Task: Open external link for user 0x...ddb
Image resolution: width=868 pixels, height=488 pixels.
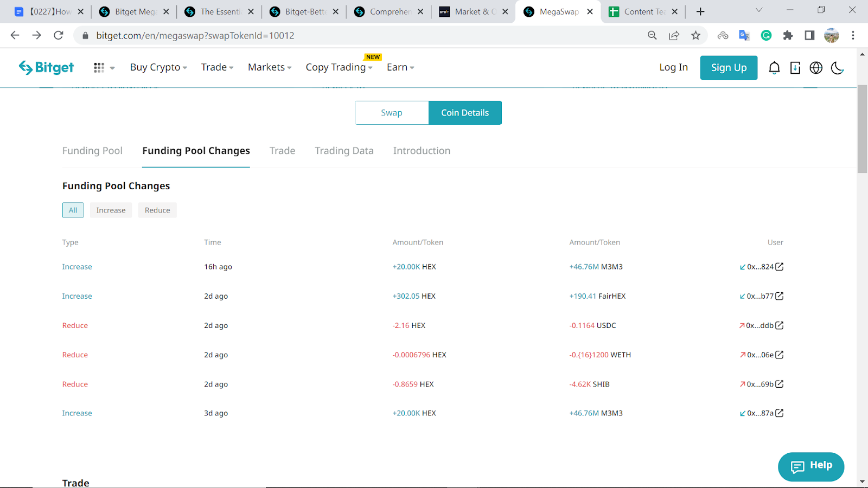Action: click(x=780, y=325)
